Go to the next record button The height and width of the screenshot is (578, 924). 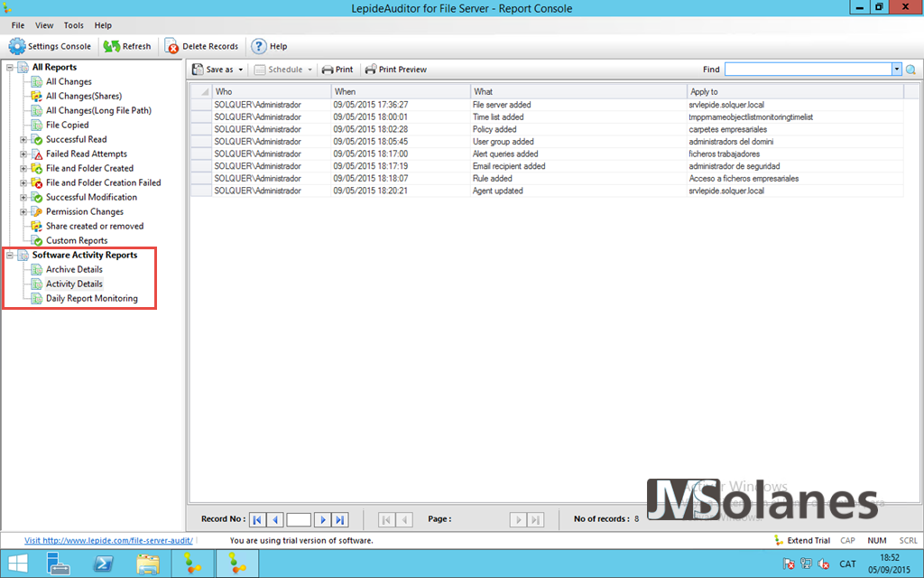click(x=322, y=519)
